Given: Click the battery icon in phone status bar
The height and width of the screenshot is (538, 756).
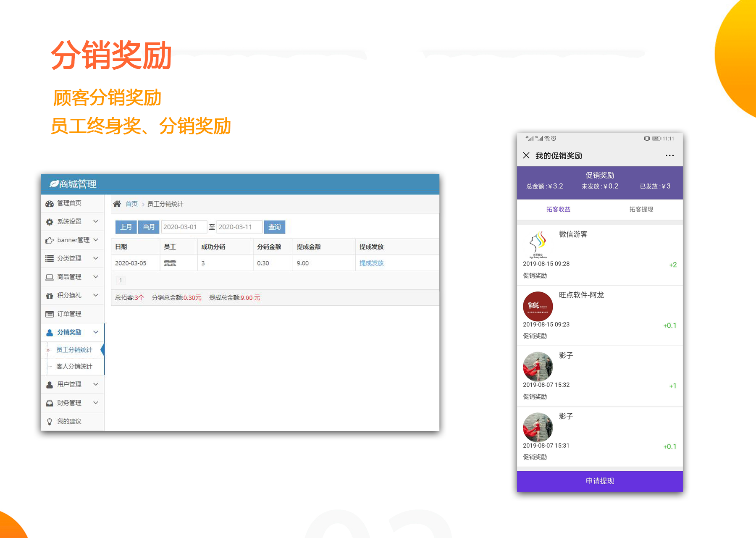Looking at the screenshot, I should coord(656,138).
